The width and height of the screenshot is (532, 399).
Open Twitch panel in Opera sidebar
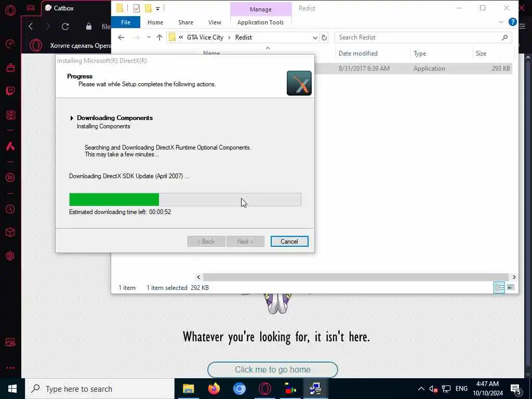pos(10,91)
